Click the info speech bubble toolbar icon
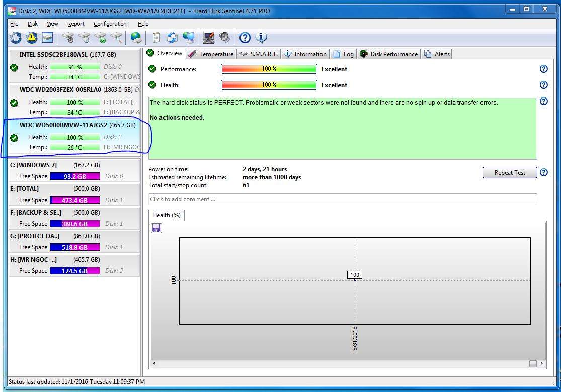561x392 pixels. pos(261,38)
